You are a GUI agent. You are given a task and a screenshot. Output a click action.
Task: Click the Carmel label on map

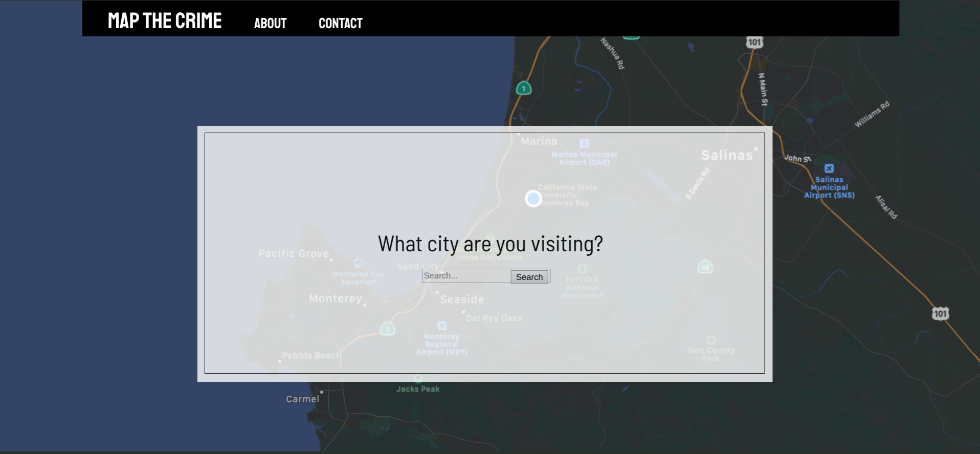click(303, 399)
